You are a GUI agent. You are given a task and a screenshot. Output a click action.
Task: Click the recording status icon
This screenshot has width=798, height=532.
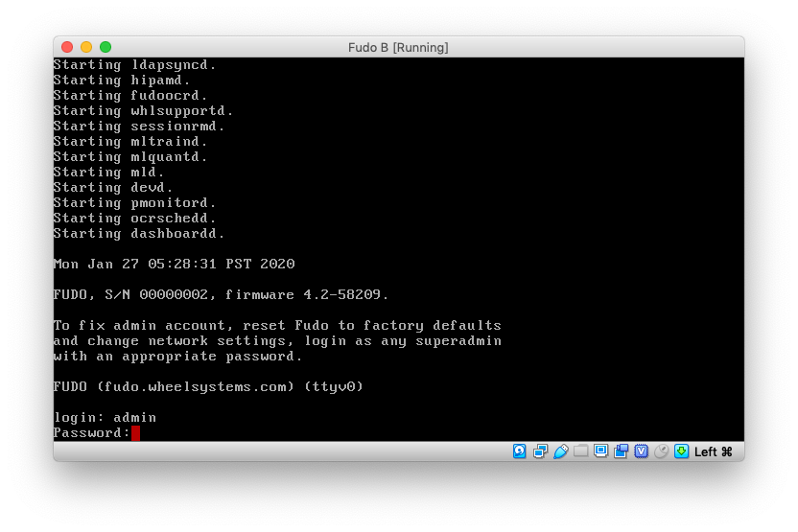pyautogui.click(x=622, y=451)
